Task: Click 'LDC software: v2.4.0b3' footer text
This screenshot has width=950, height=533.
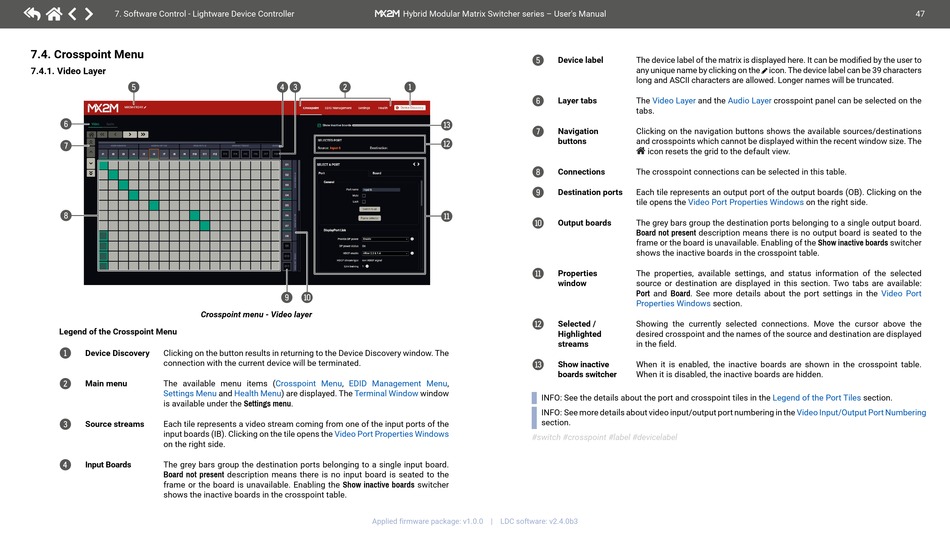Action: (539, 521)
